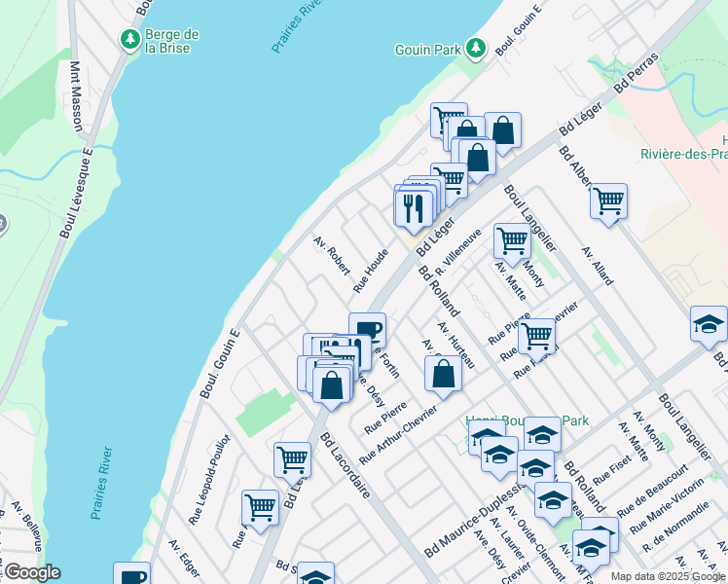Click the Gouin Park label

pyautogui.click(x=428, y=50)
